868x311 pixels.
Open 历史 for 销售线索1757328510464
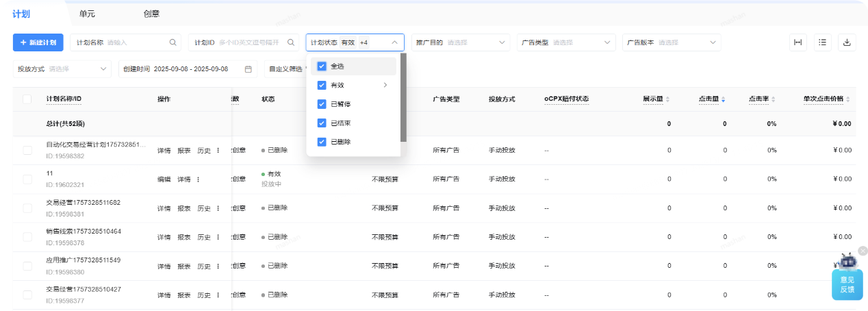coord(204,237)
